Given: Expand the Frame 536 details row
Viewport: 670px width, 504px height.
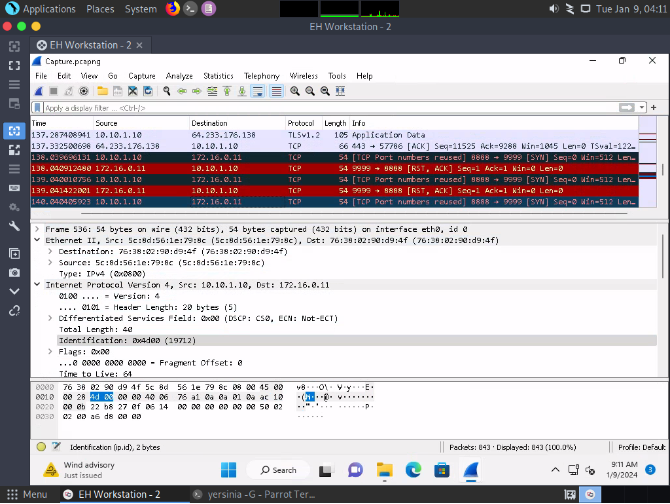Looking at the screenshot, I should (x=38, y=229).
